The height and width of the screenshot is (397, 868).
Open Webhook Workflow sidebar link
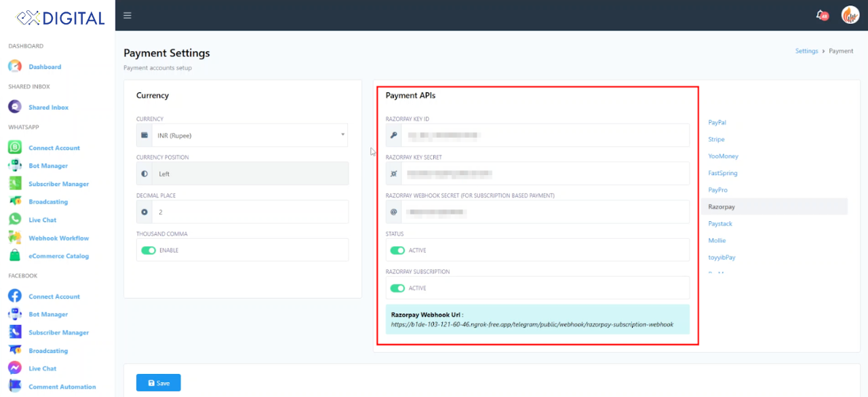58,238
